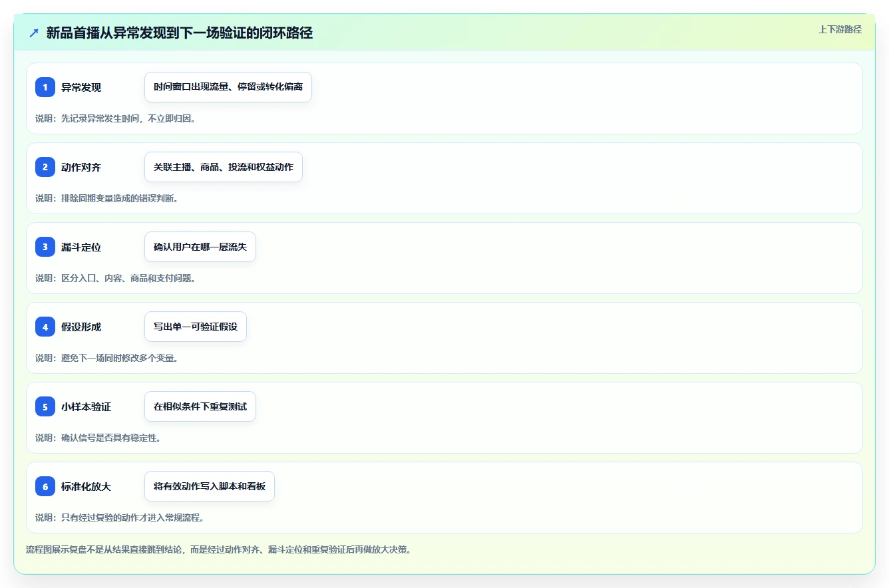Click the 关联主播、商品、投流和权益动作 chip
The image size is (889, 588).
224,167
